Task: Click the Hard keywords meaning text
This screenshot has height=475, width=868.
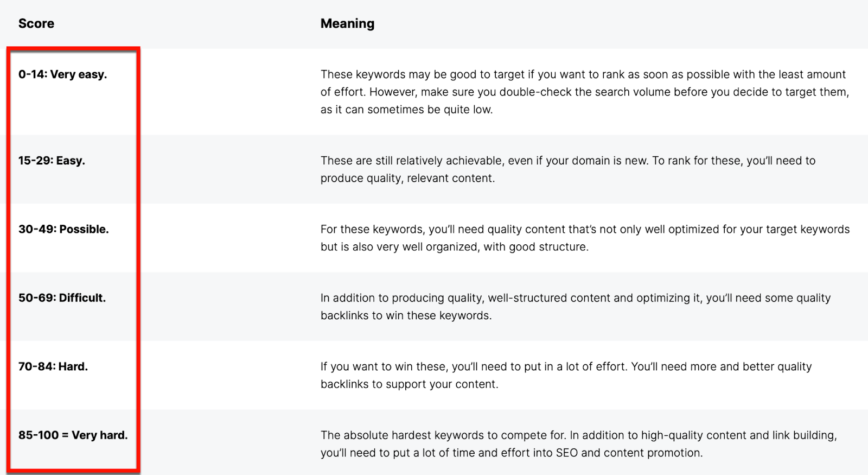Action: click(566, 375)
